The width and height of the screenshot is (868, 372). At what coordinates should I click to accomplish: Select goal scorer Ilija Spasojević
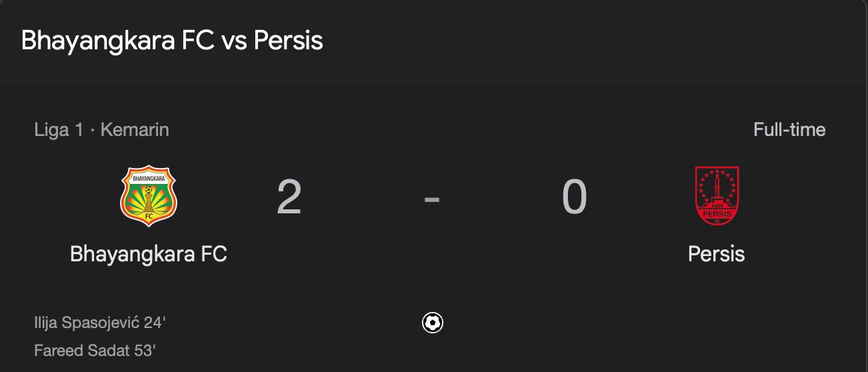tap(86, 323)
